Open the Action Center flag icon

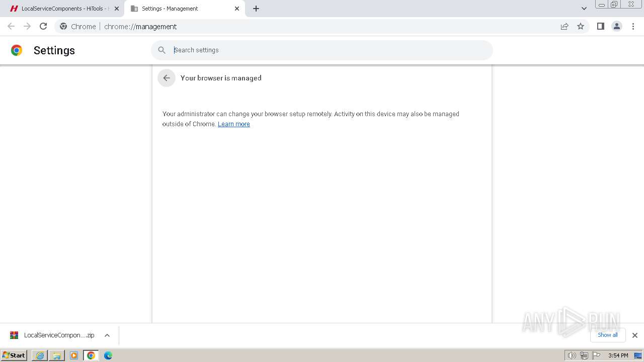pyautogui.click(x=596, y=355)
